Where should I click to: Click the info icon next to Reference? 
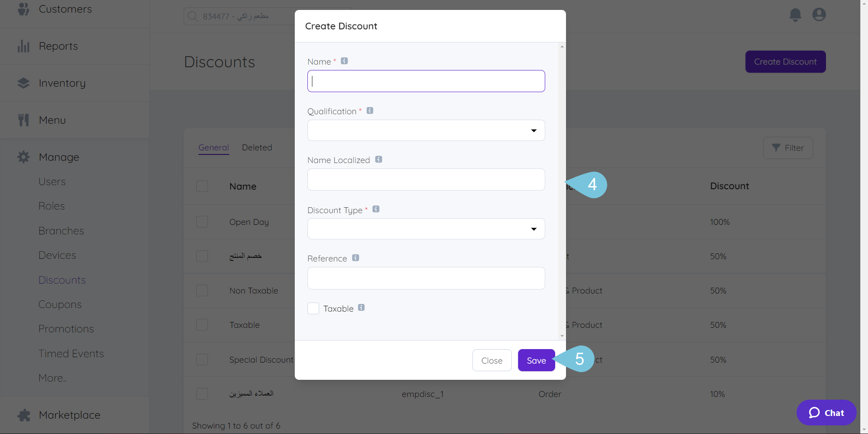click(356, 258)
